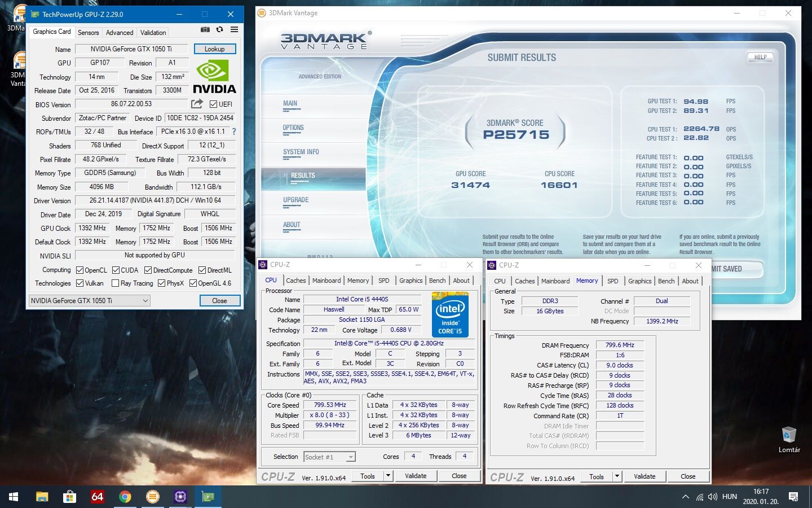Switch to the Sensors tab in GPU-Z

tap(88, 33)
